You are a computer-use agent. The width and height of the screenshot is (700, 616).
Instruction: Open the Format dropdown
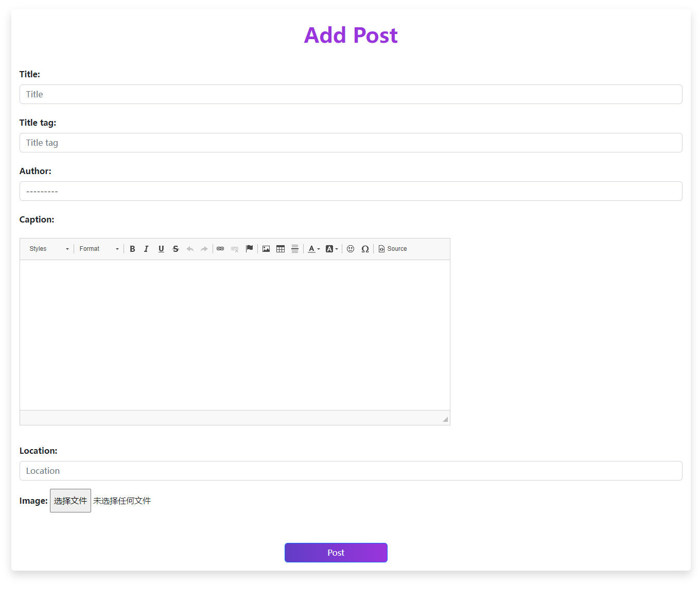[99, 249]
